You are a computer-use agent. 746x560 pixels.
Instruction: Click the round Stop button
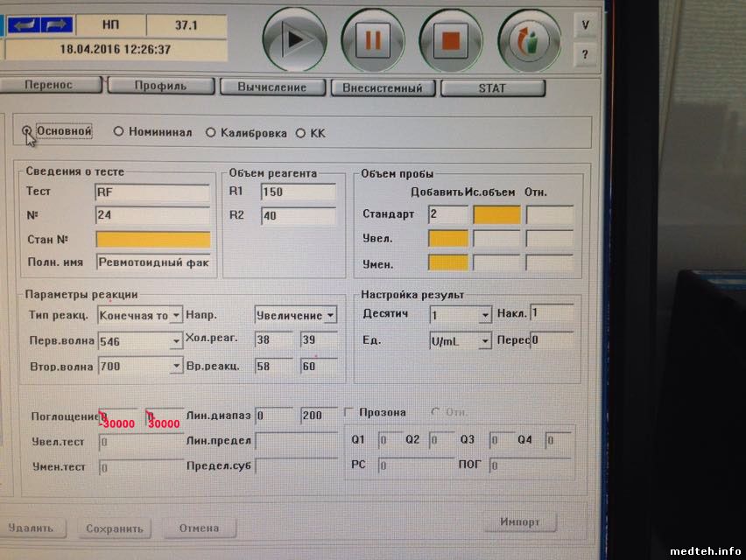451,40
